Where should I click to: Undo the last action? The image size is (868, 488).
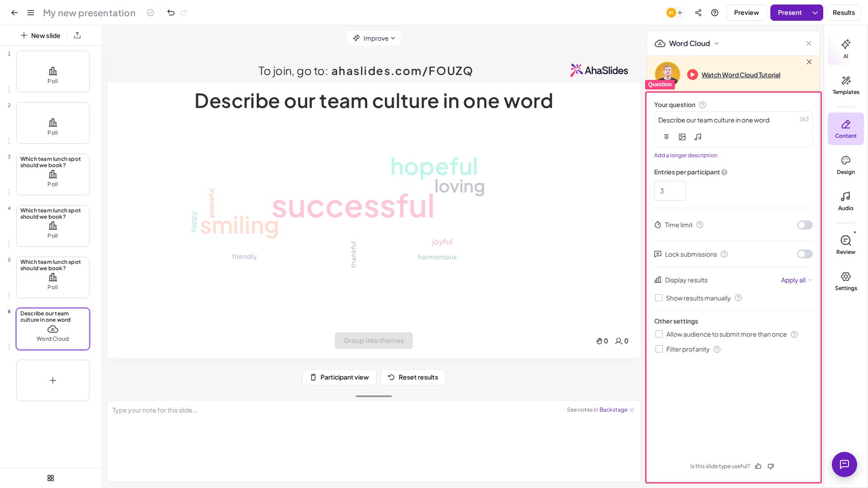(x=171, y=13)
